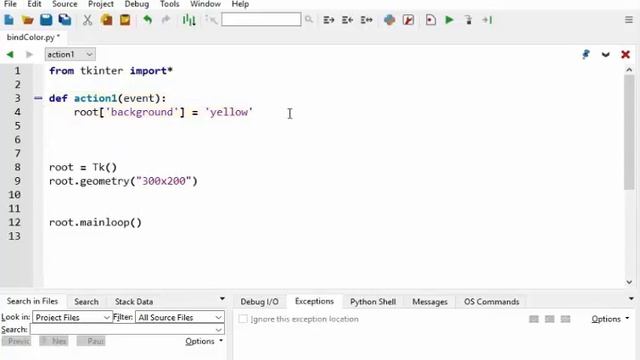Open the editor chevron menu beside pin
Image resolution: width=640 pixels, height=360 pixels.
(x=606, y=54)
